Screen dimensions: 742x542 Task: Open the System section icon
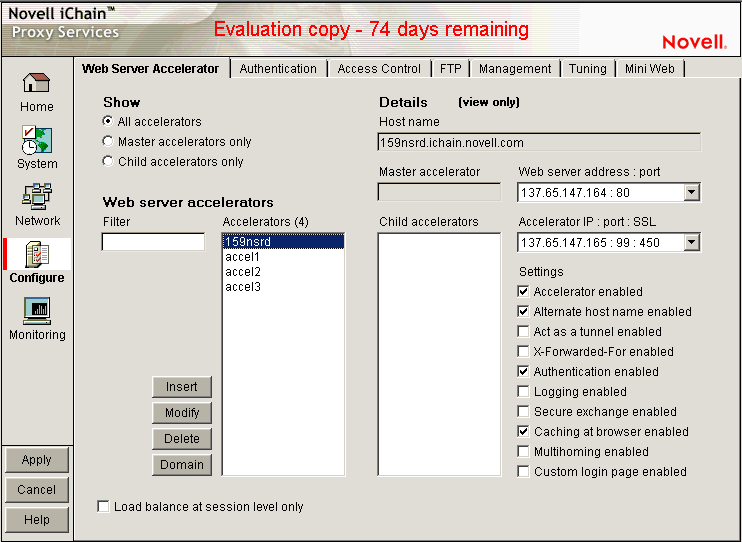click(x=36, y=140)
